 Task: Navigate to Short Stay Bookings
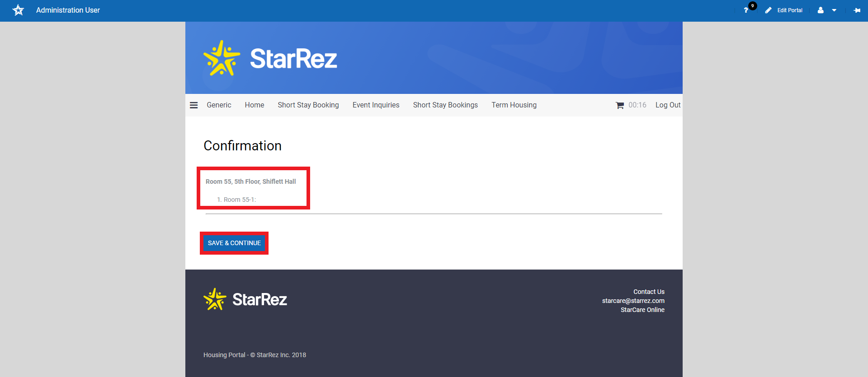click(445, 105)
